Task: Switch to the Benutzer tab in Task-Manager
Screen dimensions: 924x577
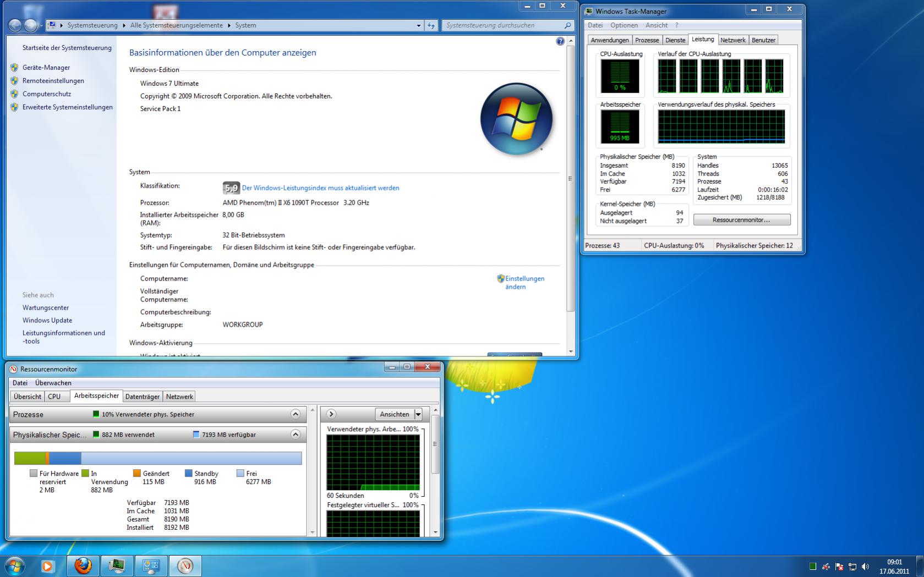Action: 763,40
